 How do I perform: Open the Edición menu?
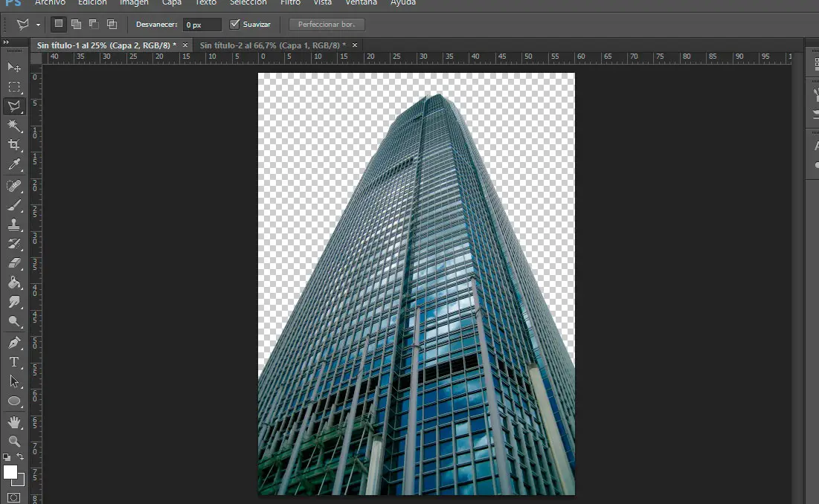(92, 3)
